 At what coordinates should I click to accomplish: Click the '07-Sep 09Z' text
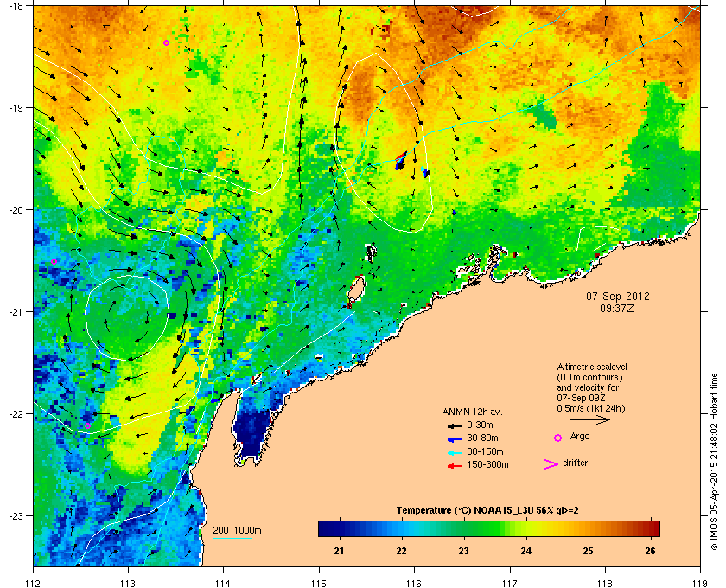[581, 398]
